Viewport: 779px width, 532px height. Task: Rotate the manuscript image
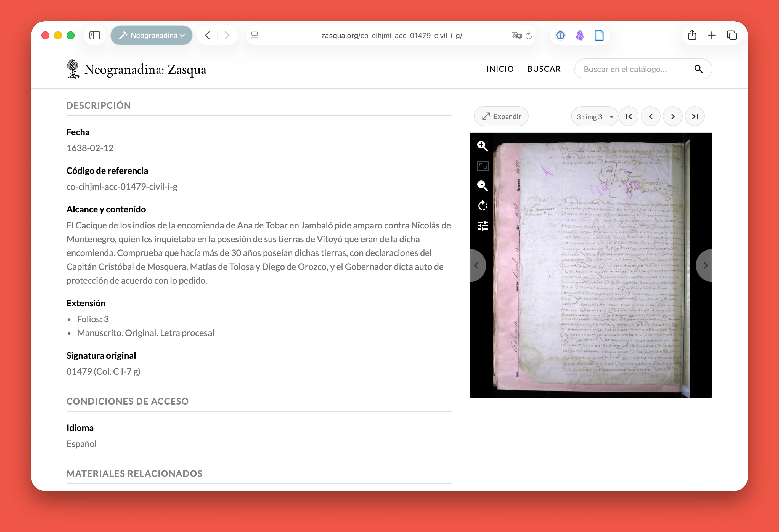click(x=482, y=205)
